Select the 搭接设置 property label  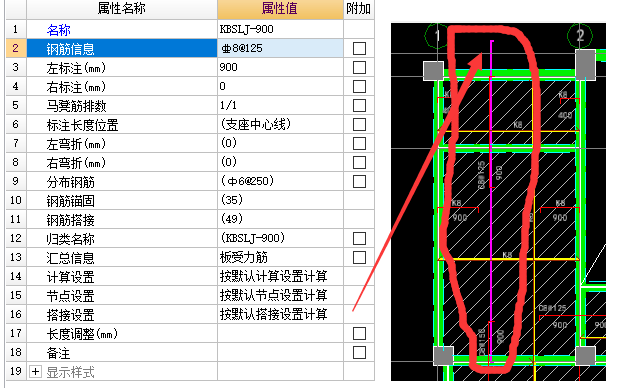click(71, 315)
